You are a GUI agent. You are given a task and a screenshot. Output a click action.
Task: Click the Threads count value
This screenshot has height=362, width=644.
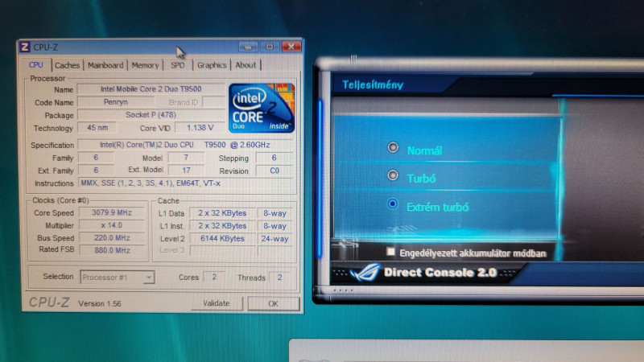[x=279, y=277]
